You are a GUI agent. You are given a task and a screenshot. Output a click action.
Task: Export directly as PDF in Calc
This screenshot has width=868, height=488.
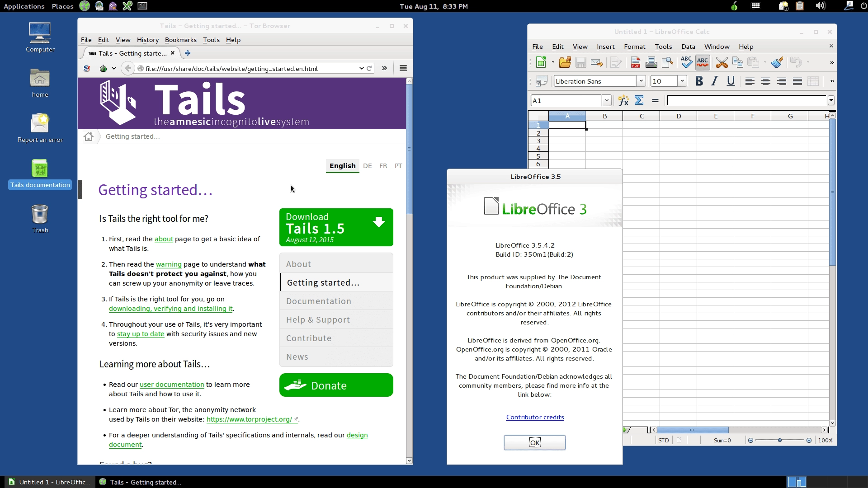[636, 62]
